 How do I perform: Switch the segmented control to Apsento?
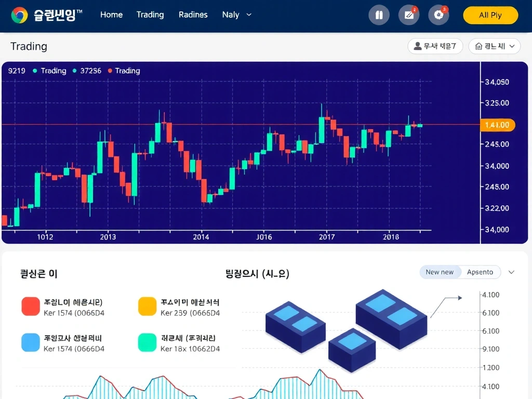point(481,272)
